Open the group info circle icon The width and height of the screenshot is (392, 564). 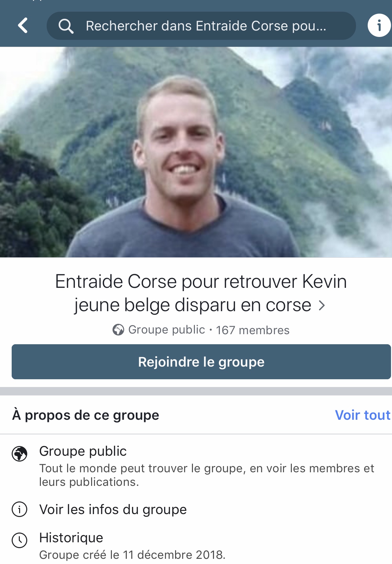pyautogui.click(x=379, y=25)
